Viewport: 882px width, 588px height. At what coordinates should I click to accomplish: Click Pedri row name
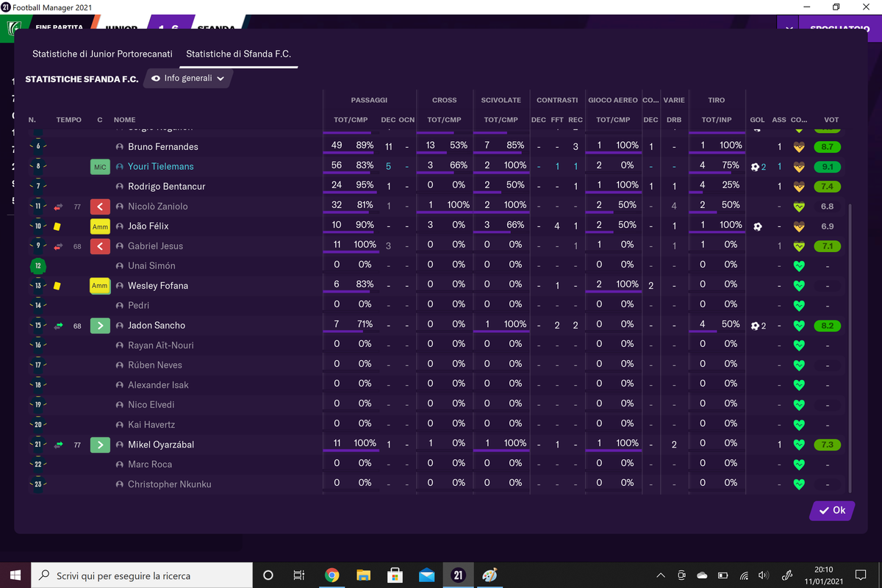[x=138, y=306]
